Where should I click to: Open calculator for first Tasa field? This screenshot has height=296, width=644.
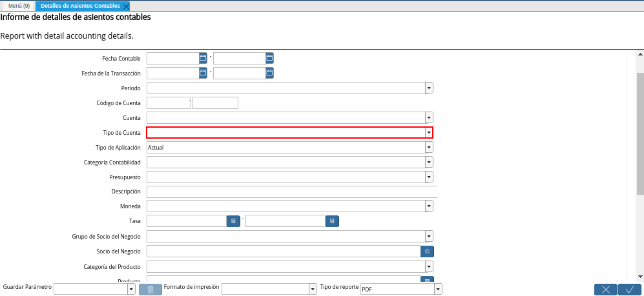pyautogui.click(x=233, y=221)
